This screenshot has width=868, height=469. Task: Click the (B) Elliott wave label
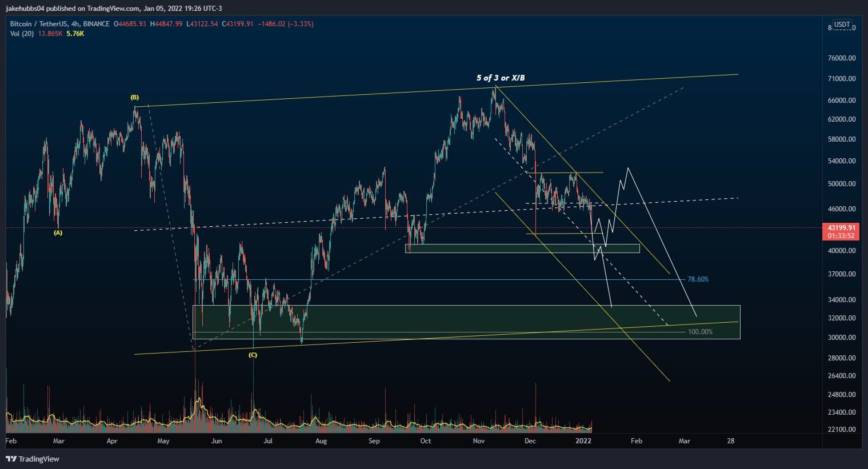point(135,97)
